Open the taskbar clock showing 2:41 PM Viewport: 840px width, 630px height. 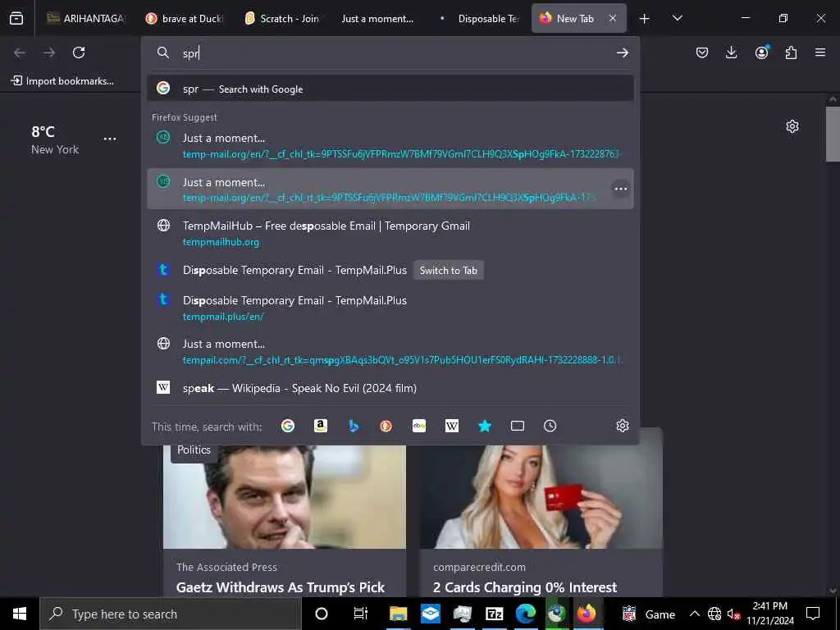point(770,614)
